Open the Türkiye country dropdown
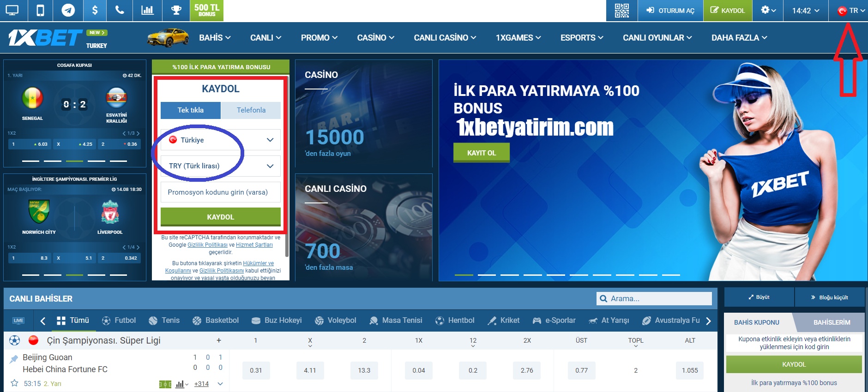 (x=221, y=140)
